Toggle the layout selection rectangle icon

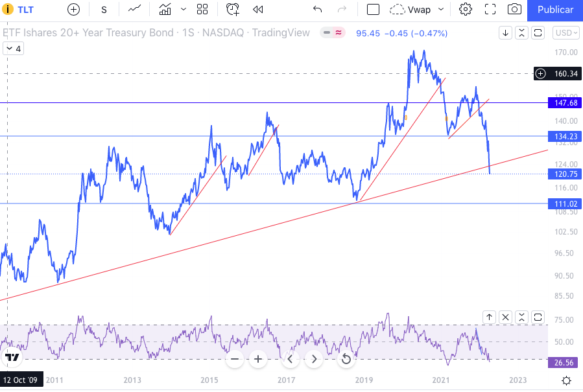point(373,10)
